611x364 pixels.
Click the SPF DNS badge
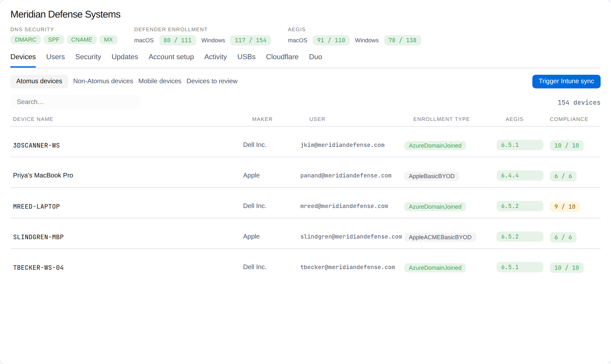coord(54,40)
